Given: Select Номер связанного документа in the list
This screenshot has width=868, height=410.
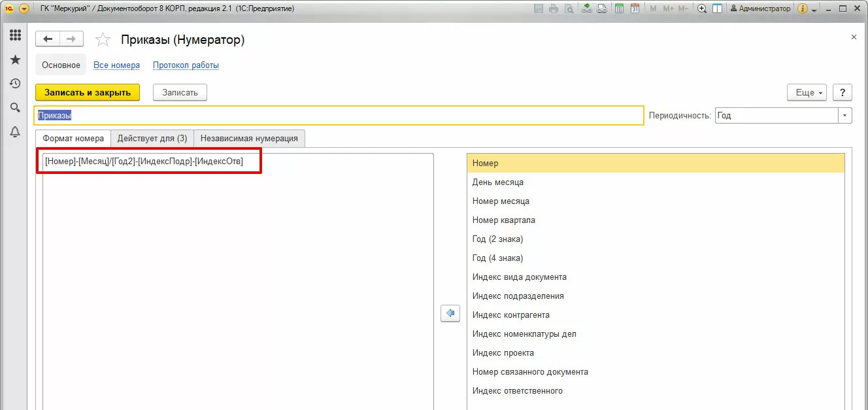Looking at the screenshot, I should coord(656,372).
